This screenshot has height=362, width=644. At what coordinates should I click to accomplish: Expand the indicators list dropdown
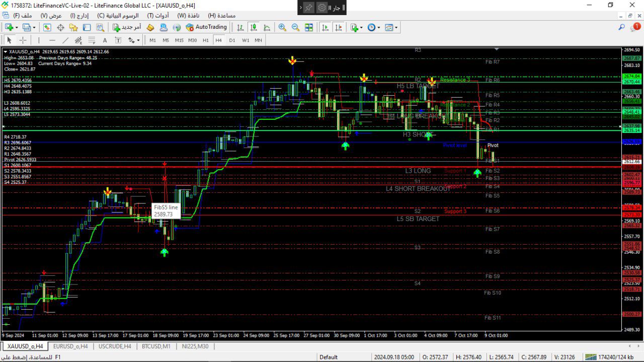(361, 27)
